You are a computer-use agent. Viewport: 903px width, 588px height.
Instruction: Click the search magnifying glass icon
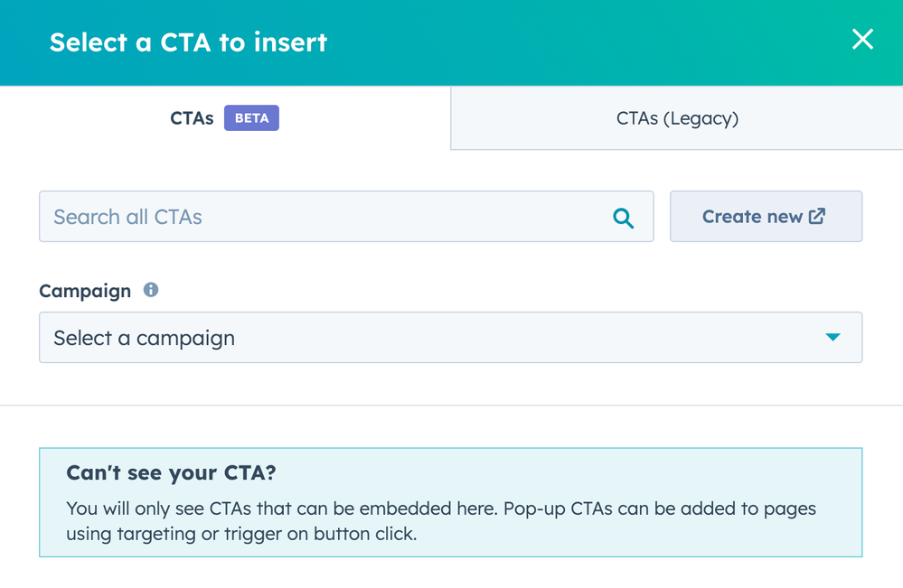click(x=623, y=217)
